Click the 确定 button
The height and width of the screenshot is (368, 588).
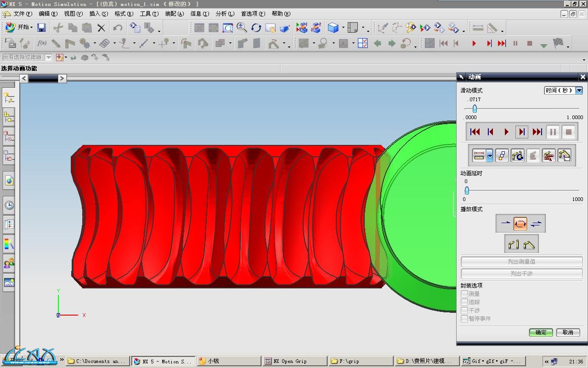(x=541, y=333)
